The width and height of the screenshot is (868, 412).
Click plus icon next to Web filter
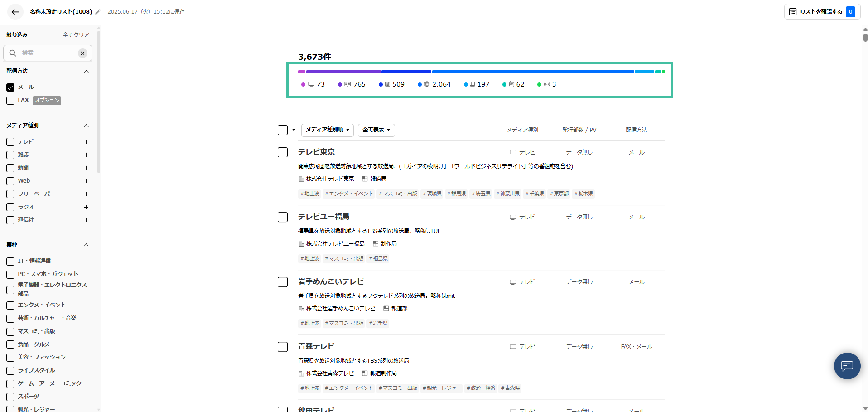pyautogui.click(x=86, y=181)
